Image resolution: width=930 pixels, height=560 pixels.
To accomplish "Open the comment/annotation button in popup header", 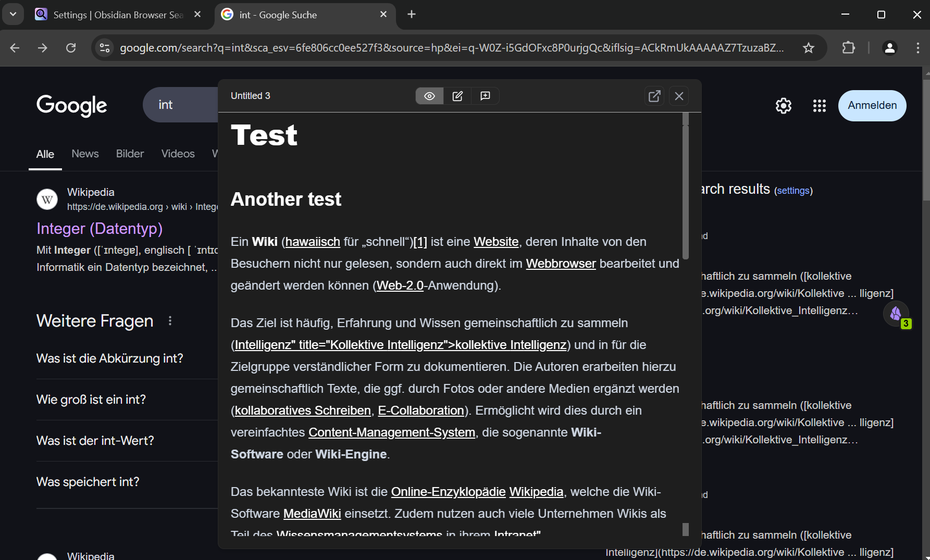I will pos(485,96).
